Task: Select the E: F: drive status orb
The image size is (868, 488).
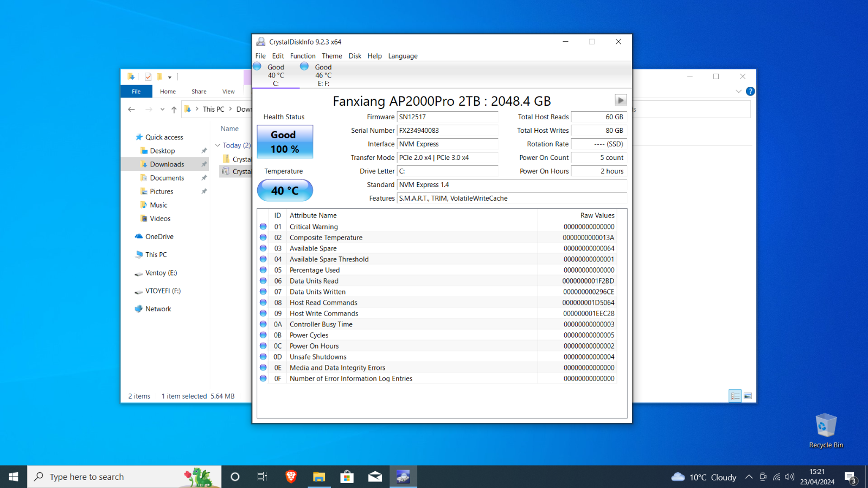Action: 304,66
